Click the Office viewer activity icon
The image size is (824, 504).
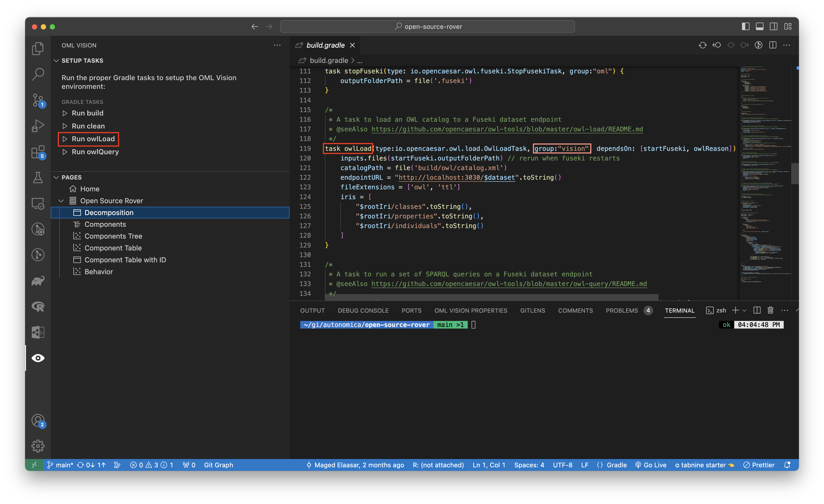pyautogui.click(x=38, y=332)
